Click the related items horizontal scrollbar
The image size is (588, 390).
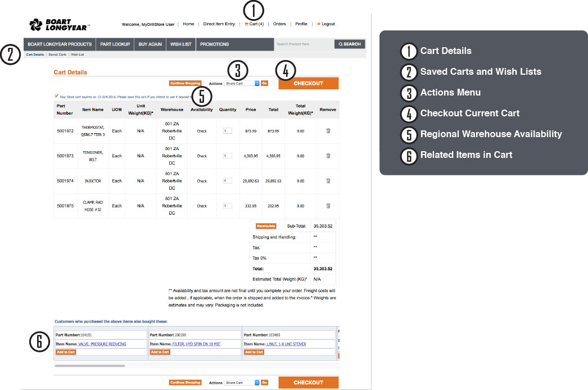90,365
